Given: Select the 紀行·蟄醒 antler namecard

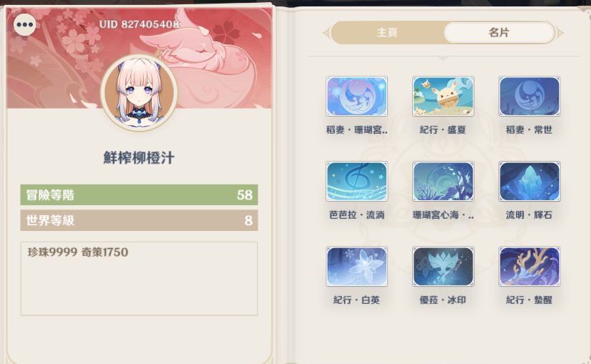Looking at the screenshot, I should coord(529,267).
